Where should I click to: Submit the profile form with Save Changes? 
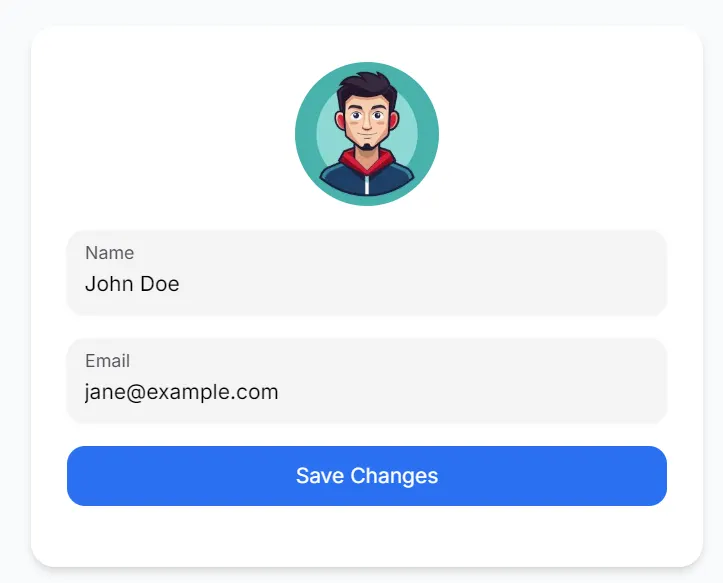366,476
